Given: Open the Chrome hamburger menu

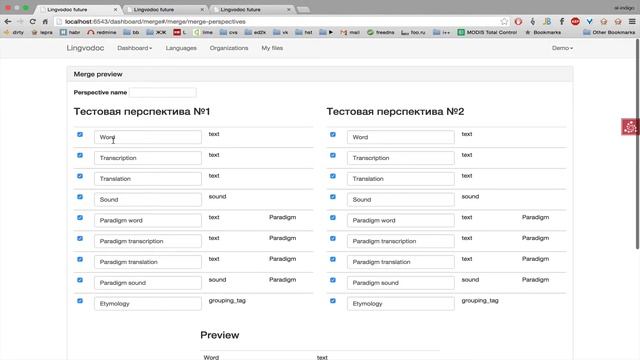Looking at the screenshot, I should point(632,22).
